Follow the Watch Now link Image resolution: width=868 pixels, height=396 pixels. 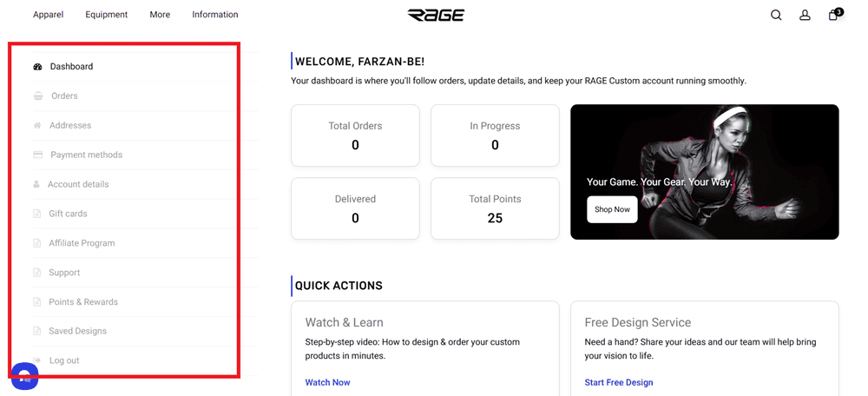(x=327, y=382)
